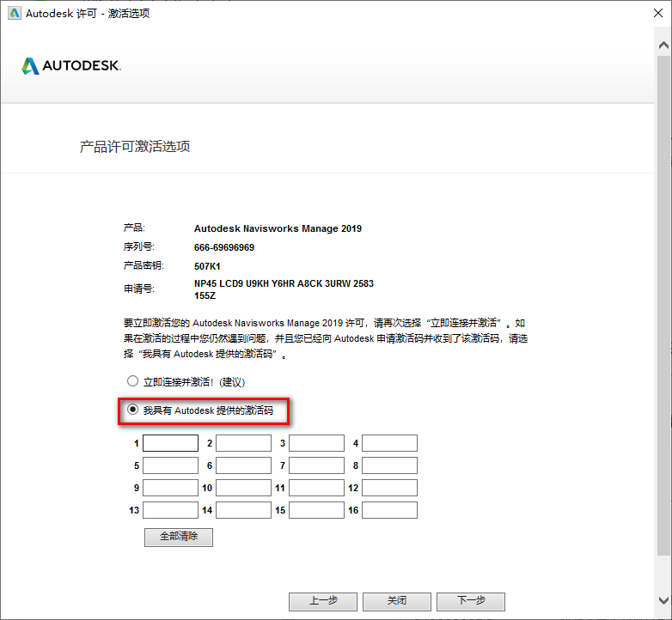Click the Autodesk logo in the header
The height and width of the screenshot is (620, 672).
(x=71, y=66)
